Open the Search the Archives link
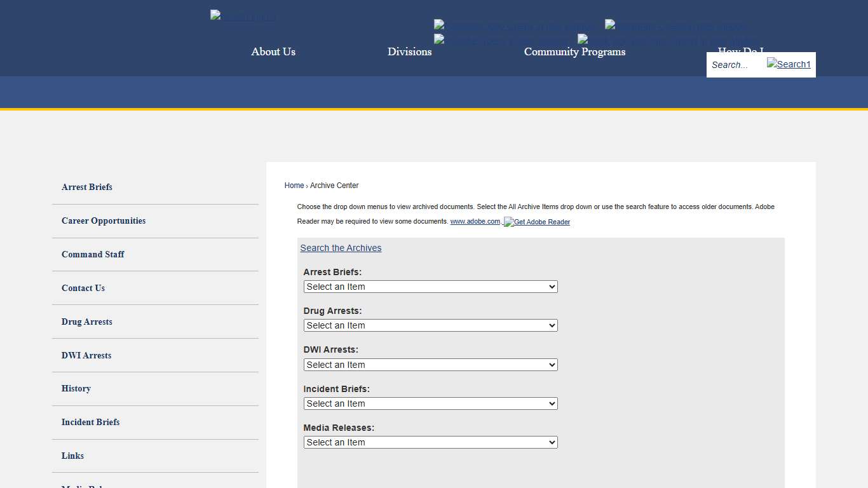868x488 pixels. (x=341, y=248)
